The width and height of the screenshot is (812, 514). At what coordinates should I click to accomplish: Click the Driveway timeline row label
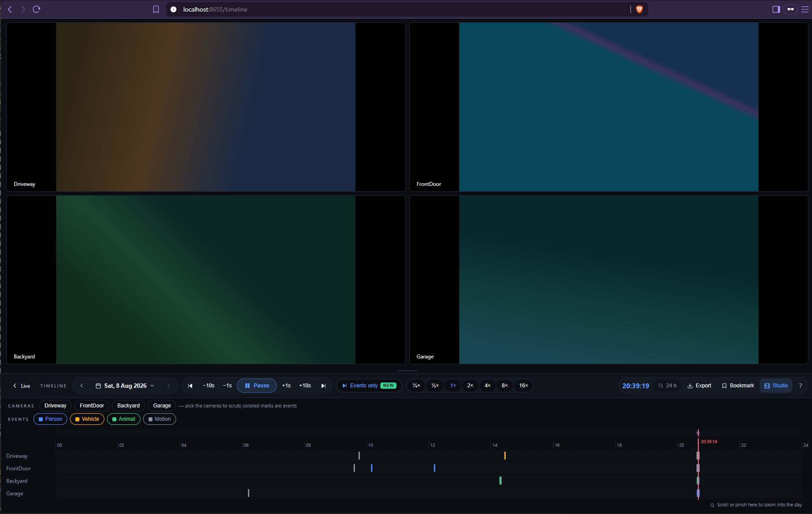pos(17,456)
